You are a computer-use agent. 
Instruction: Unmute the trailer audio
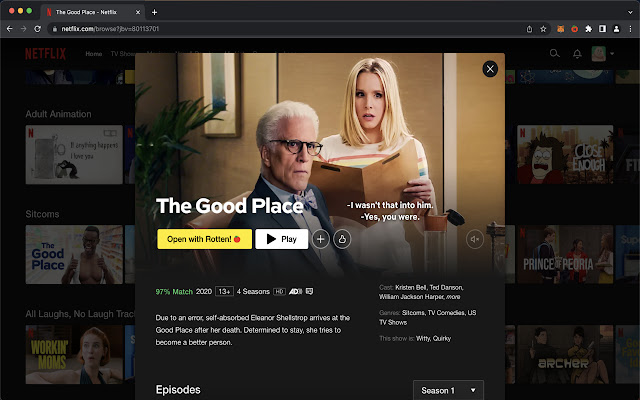475,239
